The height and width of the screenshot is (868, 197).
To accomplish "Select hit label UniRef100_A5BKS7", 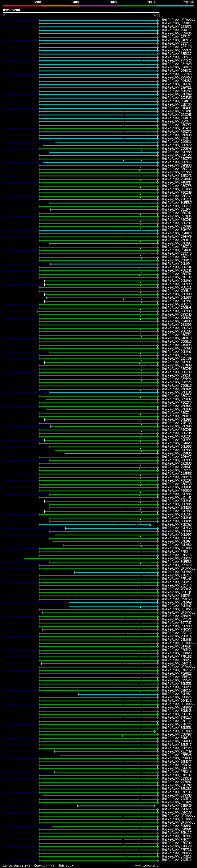I will (176, 559).
